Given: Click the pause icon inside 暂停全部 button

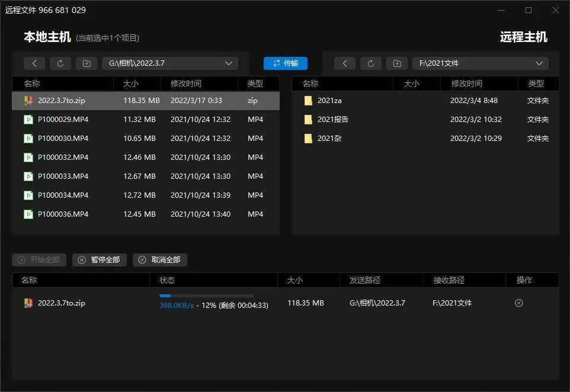Looking at the screenshot, I should (x=81, y=260).
